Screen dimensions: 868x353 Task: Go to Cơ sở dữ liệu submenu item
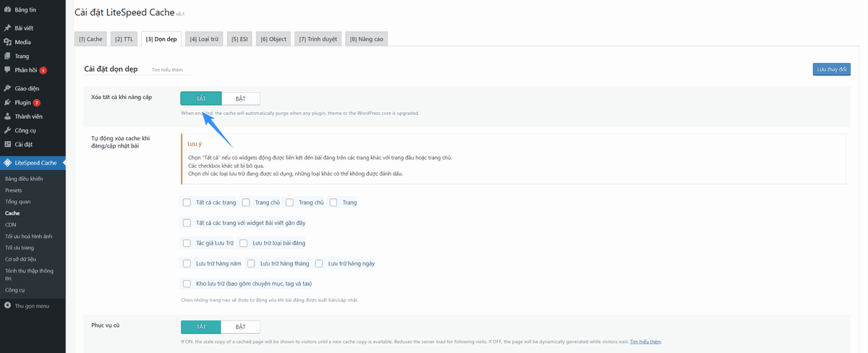[20, 259]
